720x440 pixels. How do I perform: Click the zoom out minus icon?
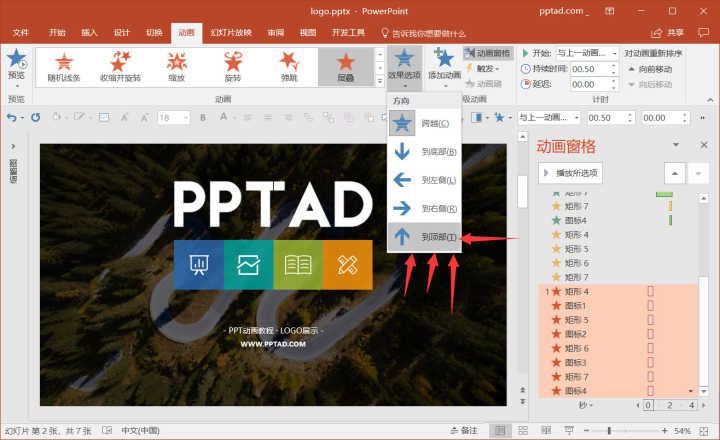[586, 431]
